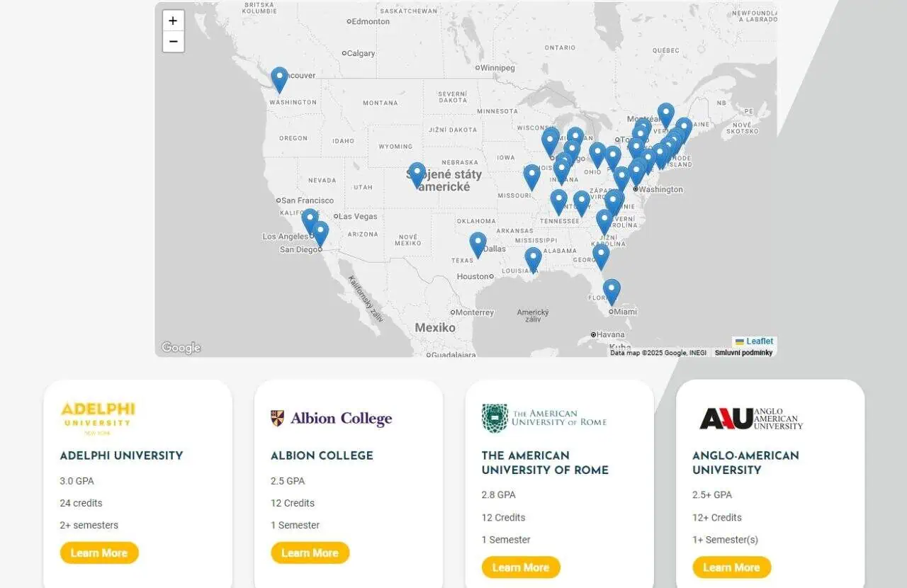
Task: Open Albion College Learn More button
Action: pos(310,553)
